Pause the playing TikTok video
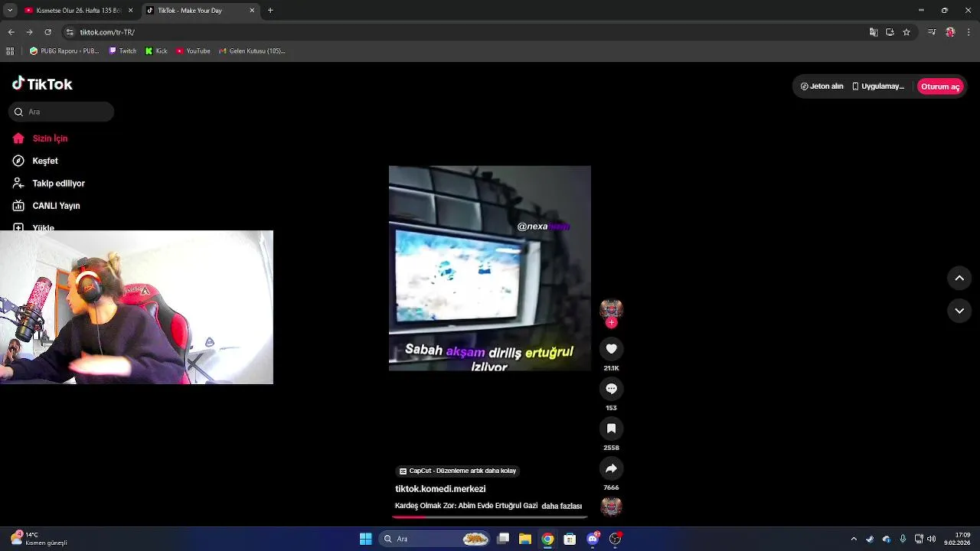This screenshot has height=551, width=980. [490, 268]
